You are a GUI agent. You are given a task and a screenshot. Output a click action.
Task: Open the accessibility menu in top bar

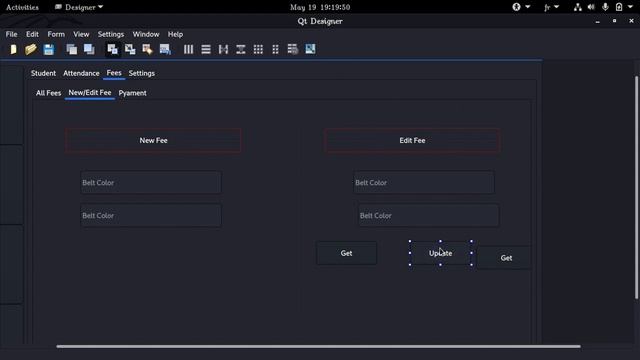pos(521,7)
